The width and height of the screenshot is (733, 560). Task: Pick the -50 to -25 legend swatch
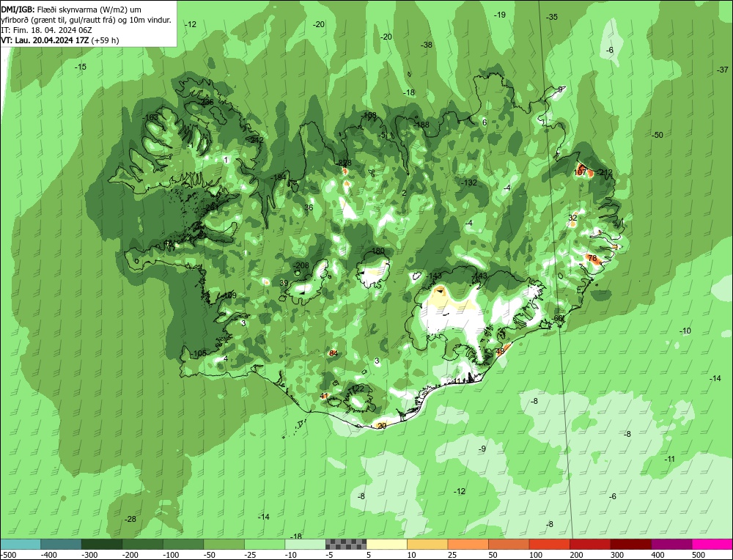coord(224,544)
